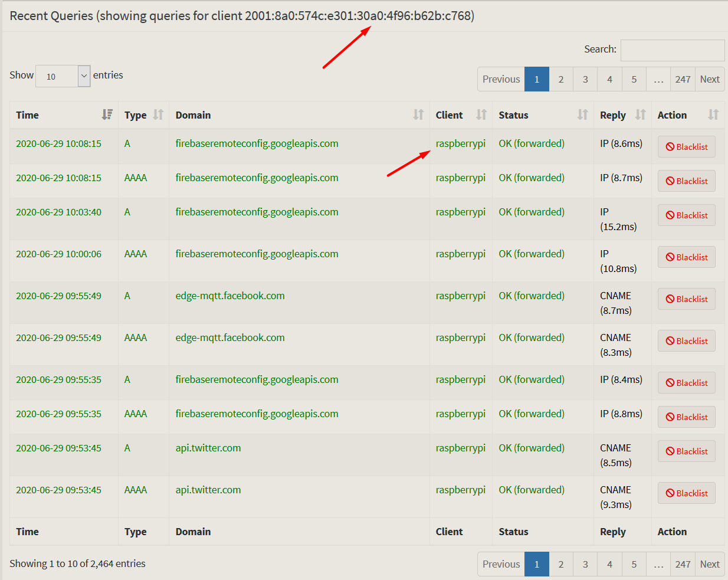Go to page 4 in bottom pagination
728x580 pixels.
pyautogui.click(x=609, y=564)
